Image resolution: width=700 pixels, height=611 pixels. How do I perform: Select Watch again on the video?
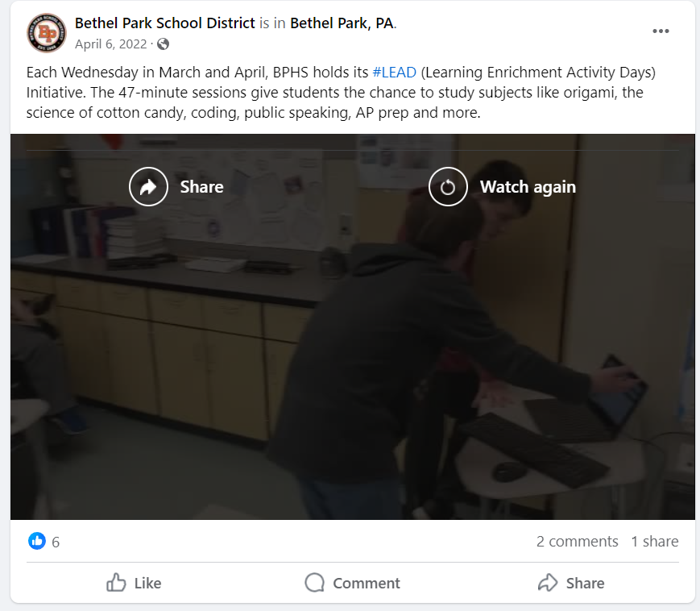pos(528,187)
